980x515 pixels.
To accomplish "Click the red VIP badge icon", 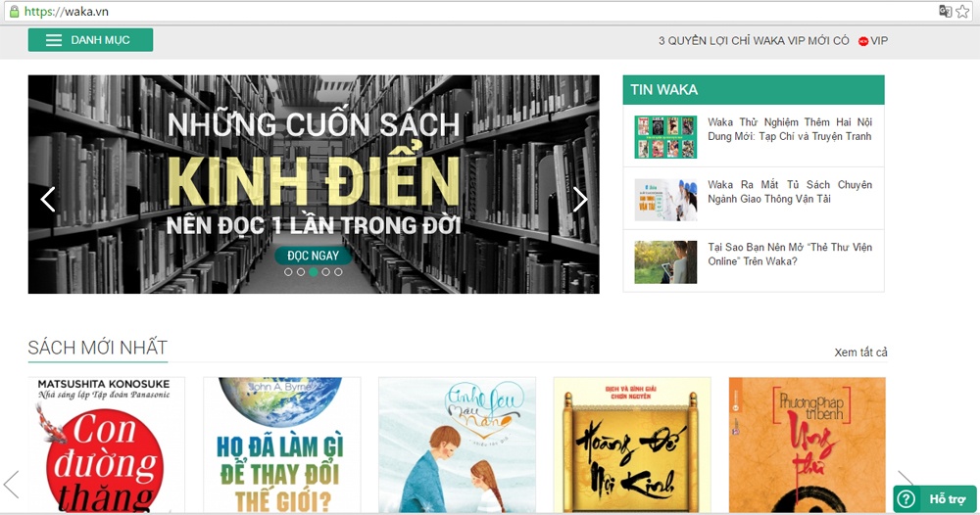I will [863, 41].
